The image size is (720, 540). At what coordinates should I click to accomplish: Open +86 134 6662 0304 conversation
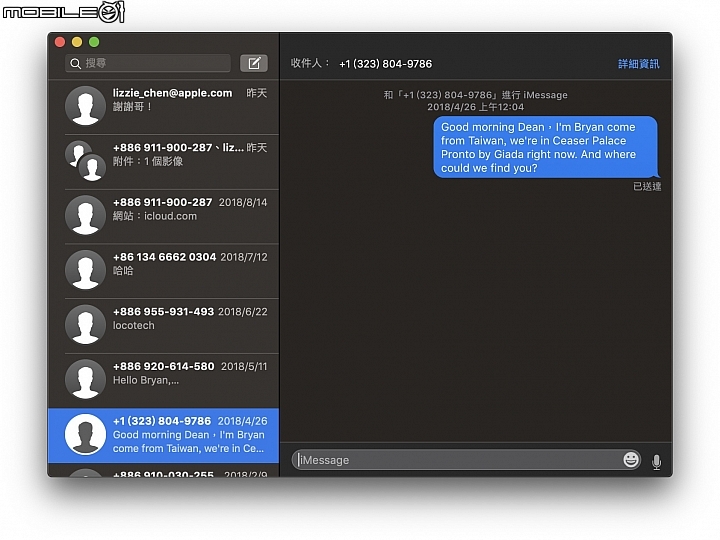(163, 271)
